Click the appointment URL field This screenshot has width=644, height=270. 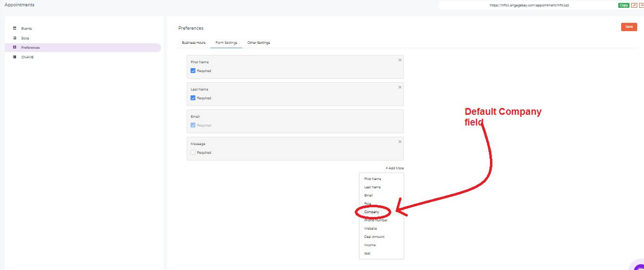coord(528,5)
